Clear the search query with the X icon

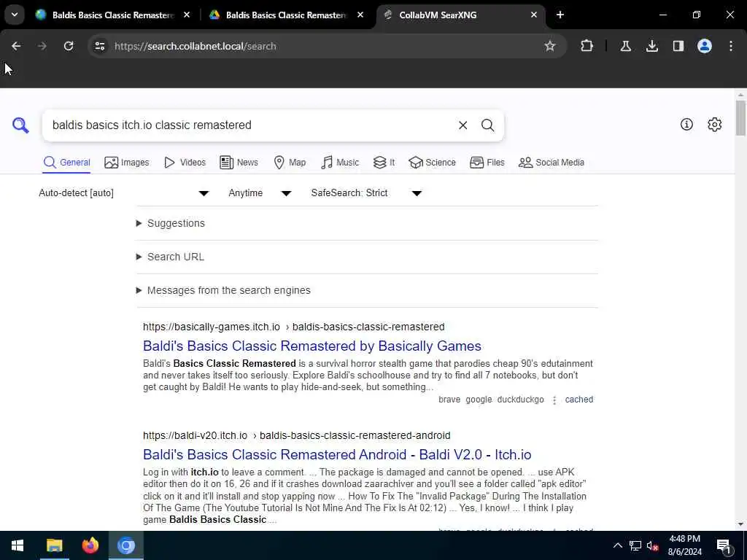tap(462, 125)
